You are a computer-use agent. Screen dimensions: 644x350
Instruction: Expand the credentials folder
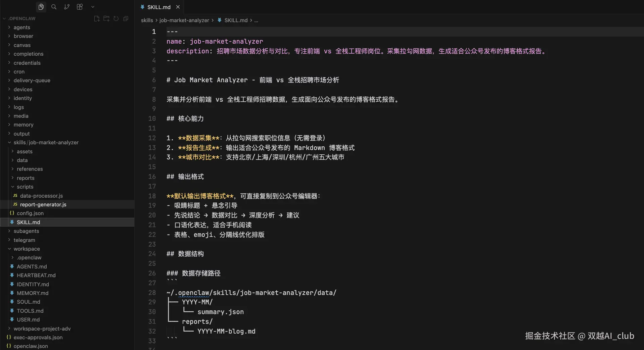pos(27,63)
